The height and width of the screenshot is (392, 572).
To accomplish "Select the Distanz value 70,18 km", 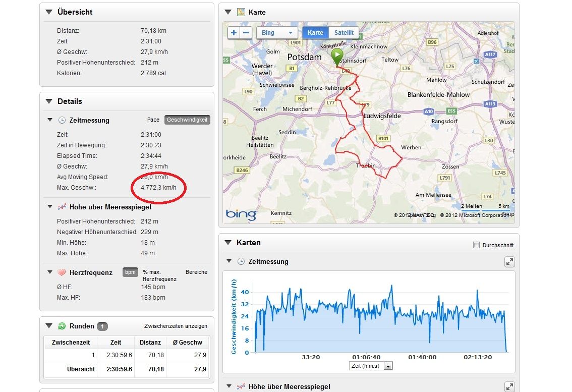I will [153, 31].
